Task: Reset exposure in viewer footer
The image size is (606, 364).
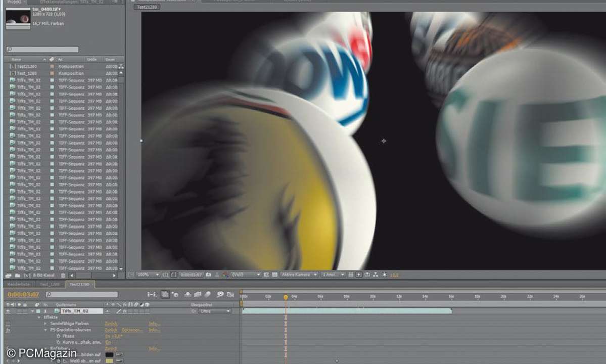Action: 384,275
